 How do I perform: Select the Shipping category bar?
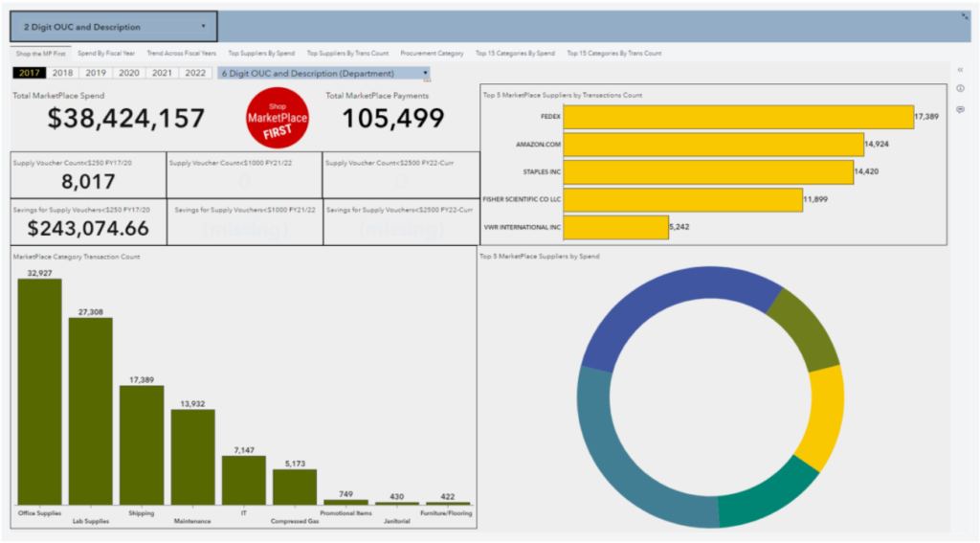tap(142, 444)
